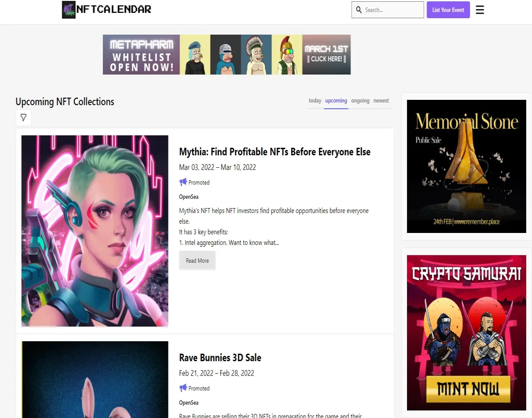The width and height of the screenshot is (532, 418).
Task: Click the OpenSea label under Mythia listing
Action: [189, 197]
